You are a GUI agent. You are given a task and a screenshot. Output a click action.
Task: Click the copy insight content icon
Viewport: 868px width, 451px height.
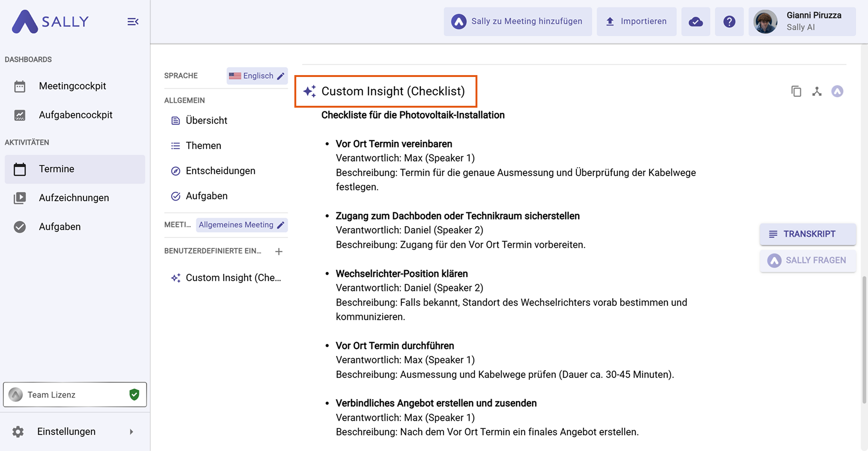click(x=796, y=91)
